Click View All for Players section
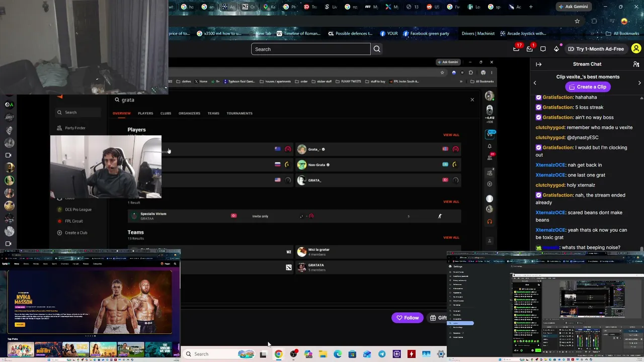Image resolution: width=644 pixels, height=362 pixels. click(x=451, y=135)
